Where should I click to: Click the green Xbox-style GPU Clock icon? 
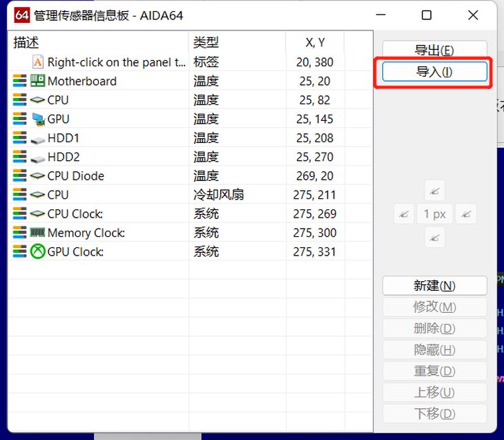(x=37, y=251)
